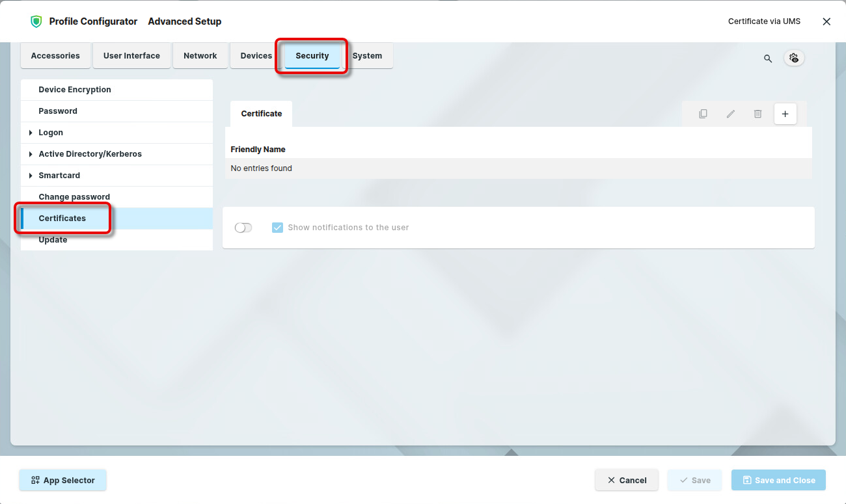The image size is (846, 504).
Task: Click the add certificate plus icon
Action: pos(785,114)
